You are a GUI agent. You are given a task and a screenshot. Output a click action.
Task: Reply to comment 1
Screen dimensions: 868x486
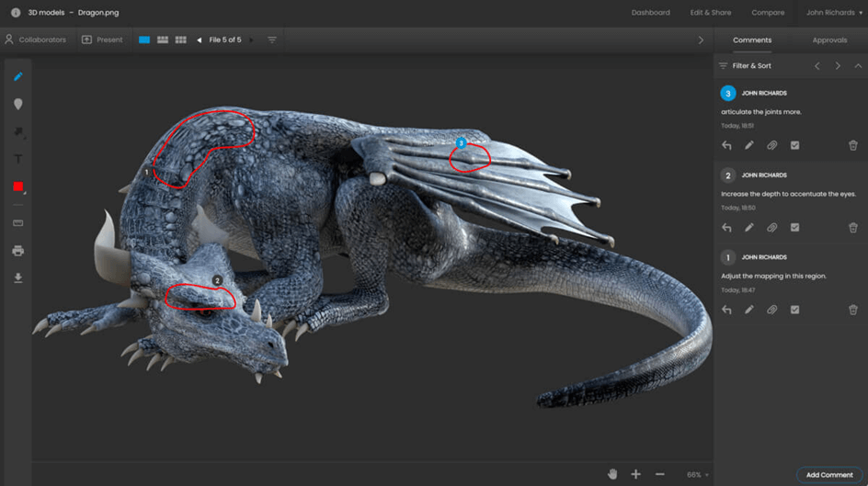tap(726, 311)
